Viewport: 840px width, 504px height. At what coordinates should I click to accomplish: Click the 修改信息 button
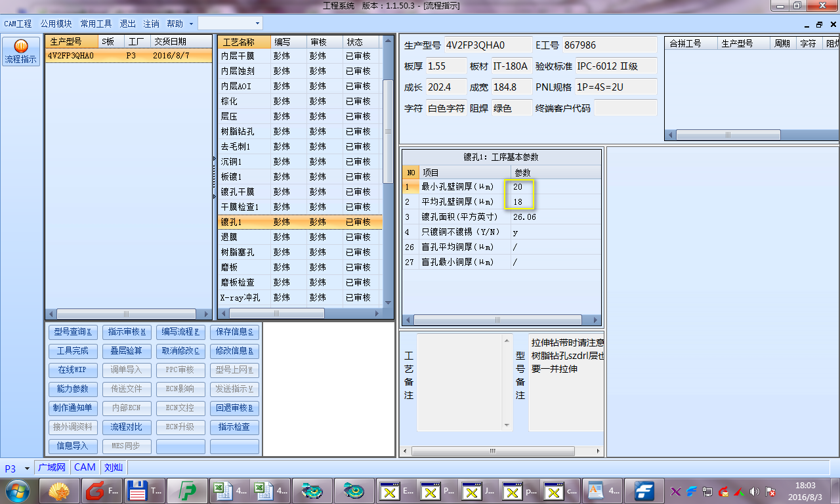click(x=234, y=351)
